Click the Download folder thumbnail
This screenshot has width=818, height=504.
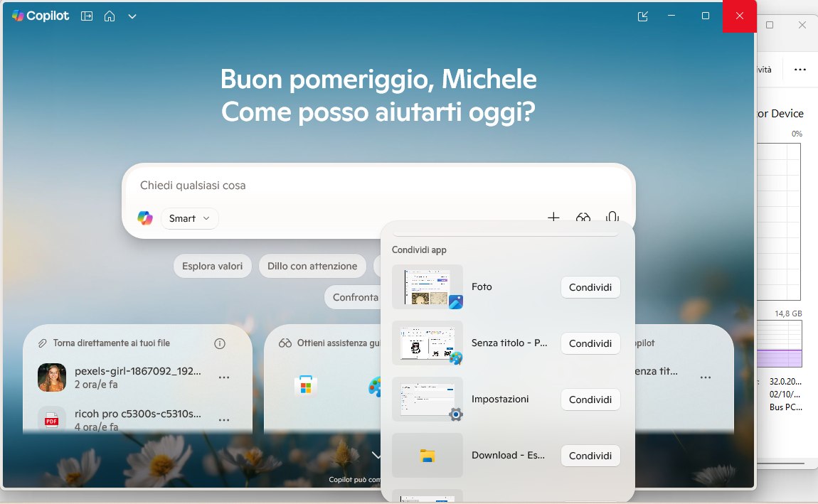pyautogui.click(x=427, y=456)
